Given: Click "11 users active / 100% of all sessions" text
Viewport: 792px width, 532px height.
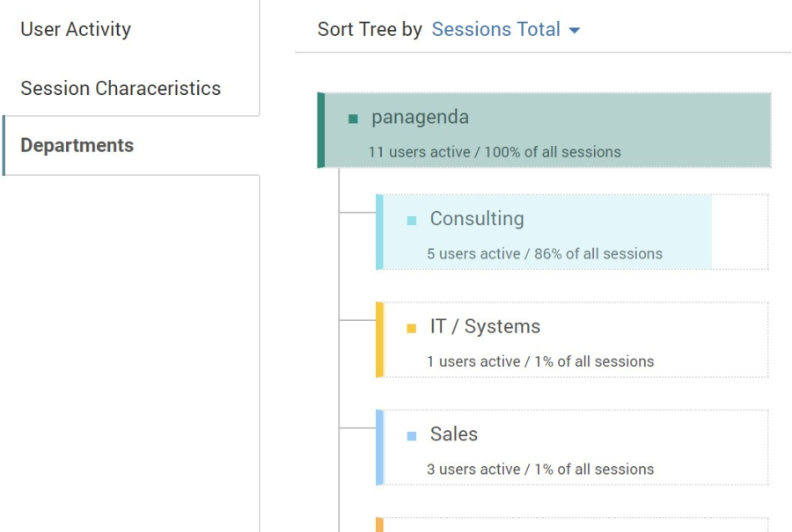Looking at the screenshot, I should [x=495, y=152].
